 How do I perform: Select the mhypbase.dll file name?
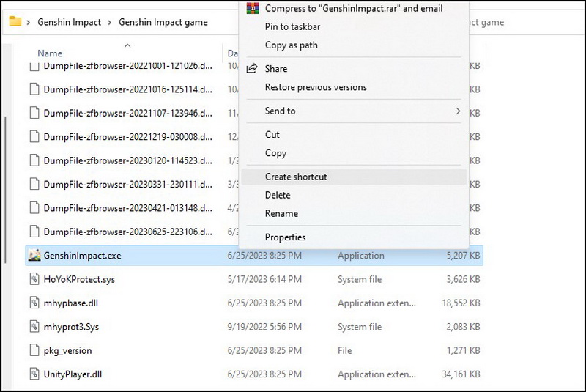coord(70,303)
